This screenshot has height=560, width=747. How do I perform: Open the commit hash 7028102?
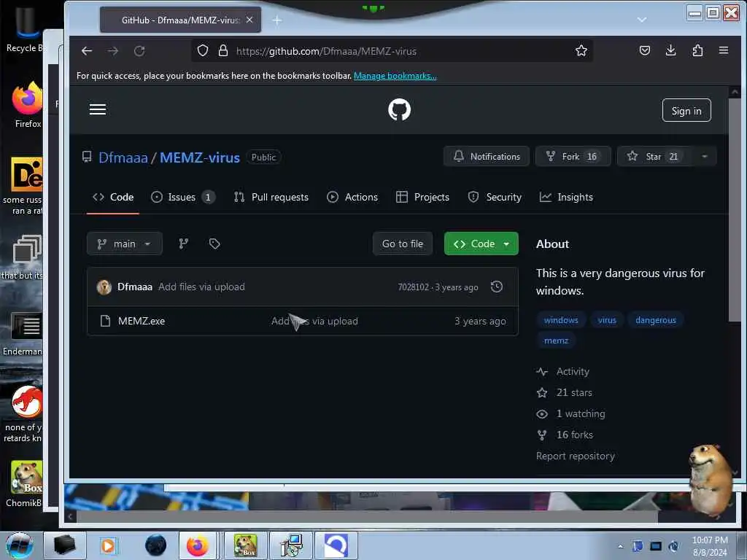414,287
